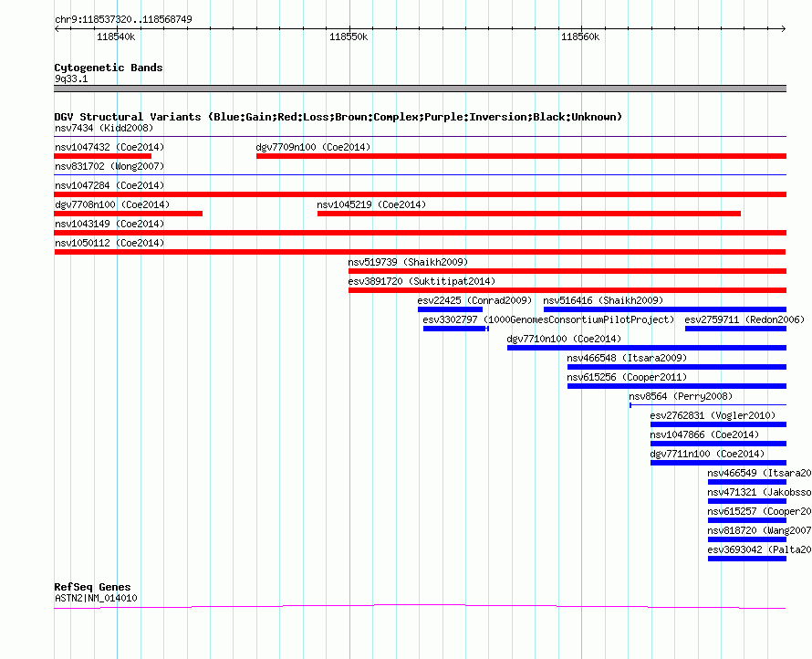The height and width of the screenshot is (659, 812).
Task: Select the 9q33.1 band label
Action: coord(71,78)
